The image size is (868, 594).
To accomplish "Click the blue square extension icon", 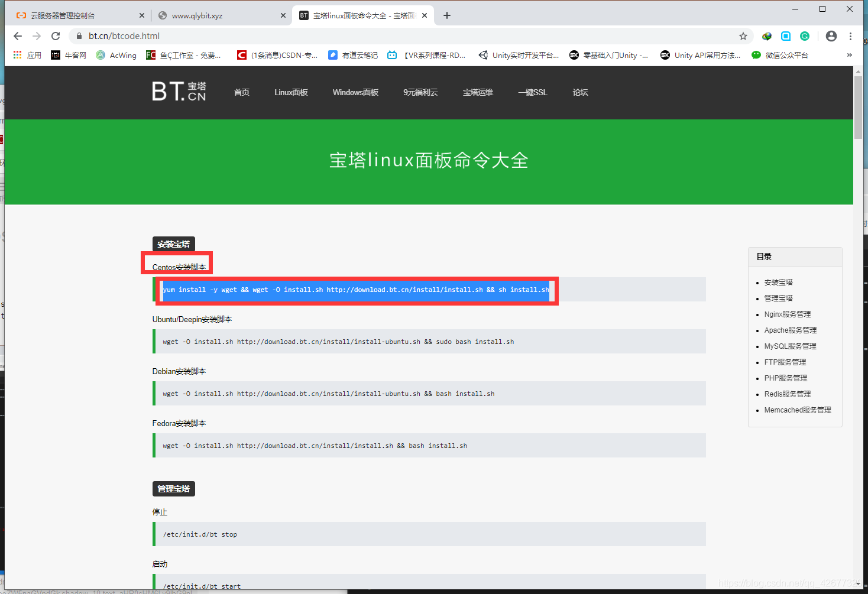I will 786,36.
